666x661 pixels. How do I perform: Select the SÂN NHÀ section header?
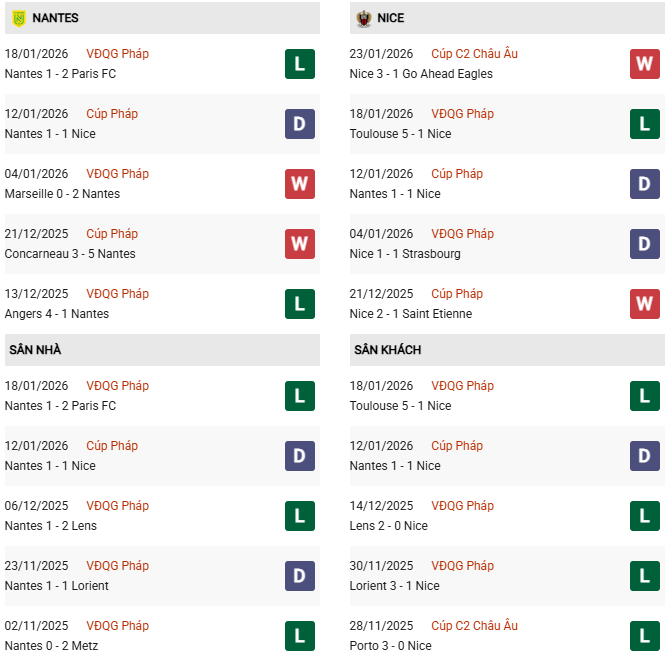[x=36, y=350]
